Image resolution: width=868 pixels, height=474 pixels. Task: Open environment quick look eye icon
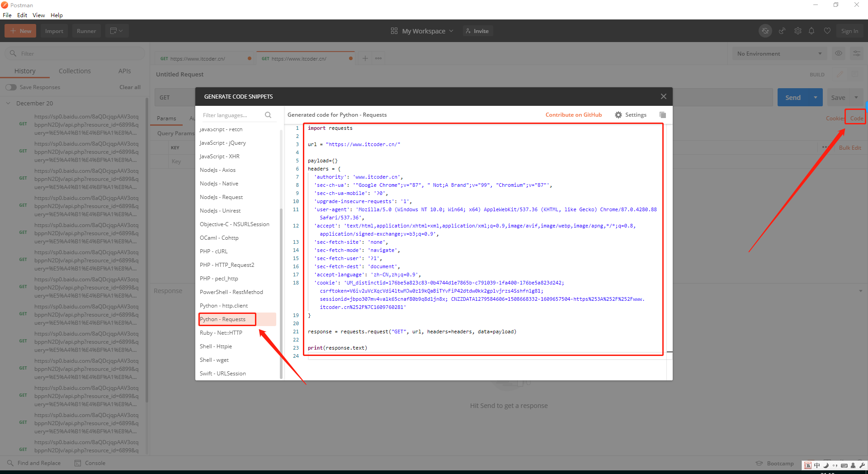pos(839,53)
